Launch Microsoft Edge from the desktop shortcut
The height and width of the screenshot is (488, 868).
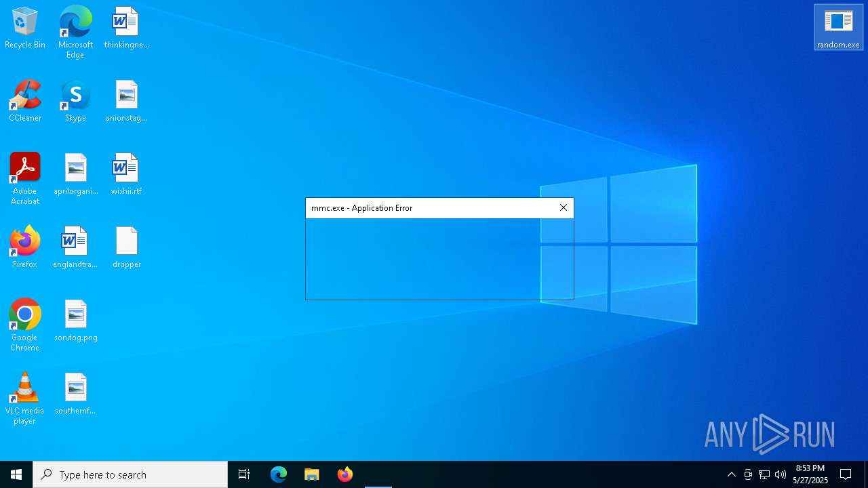[x=75, y=33]
